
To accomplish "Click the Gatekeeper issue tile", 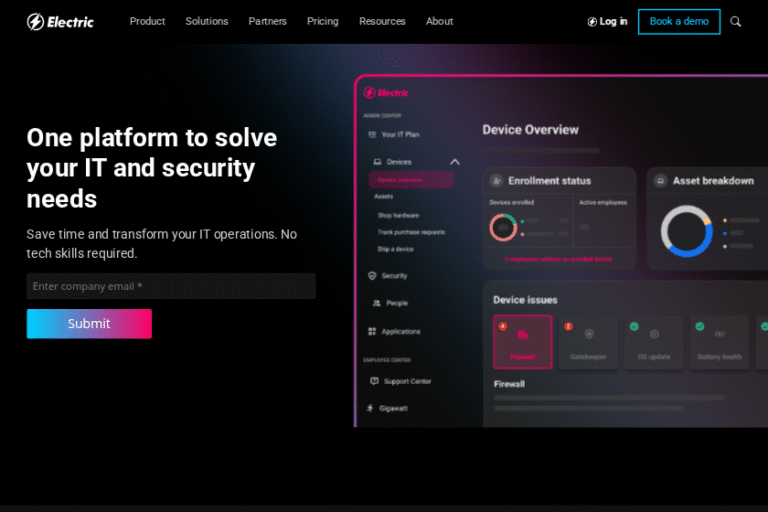I will (588, 342).
